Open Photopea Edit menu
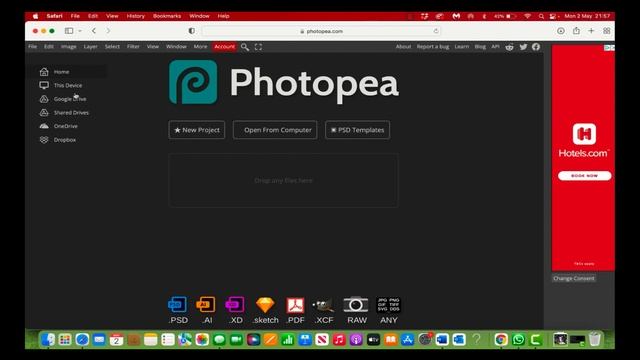The image size is (640, 360). point(49,47)
